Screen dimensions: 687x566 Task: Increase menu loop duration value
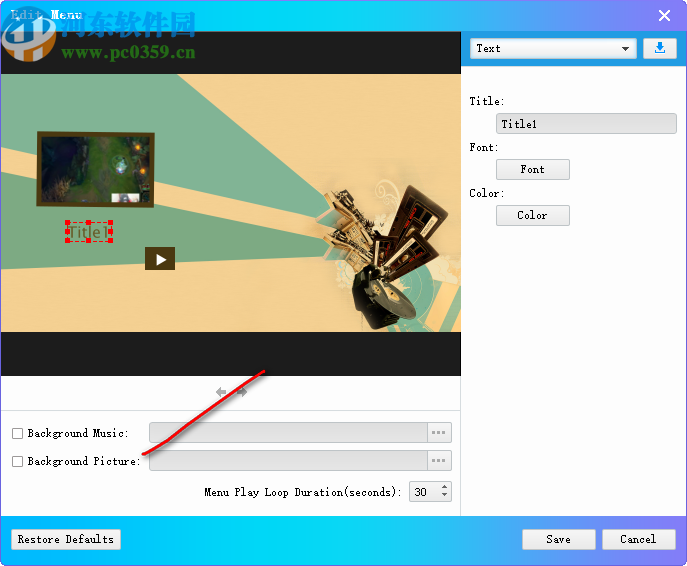pos(444,487)
